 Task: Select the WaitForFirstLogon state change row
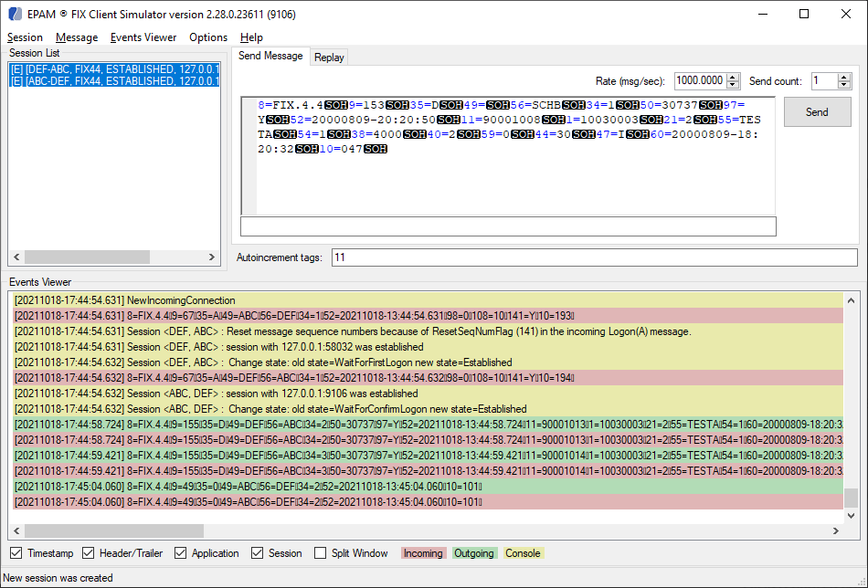(428, 362)
